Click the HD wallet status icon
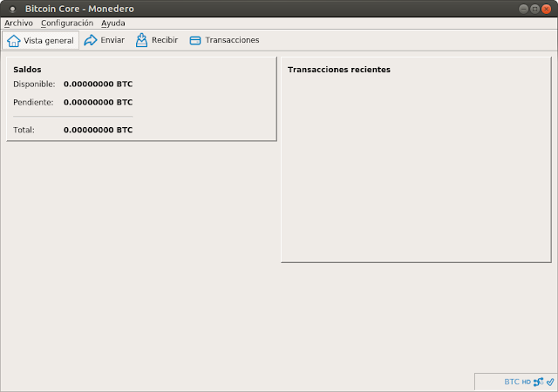Screen dimensions: 558x392 point(527,382)
